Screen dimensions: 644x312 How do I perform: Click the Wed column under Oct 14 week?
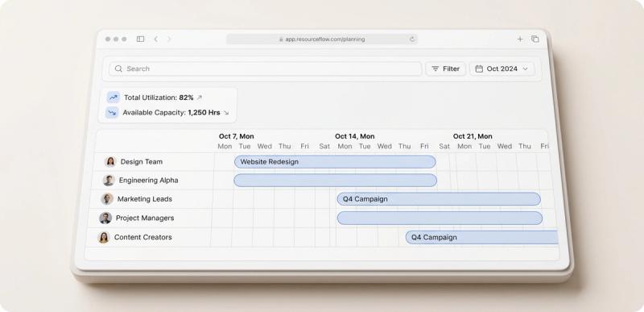pyautogui.click(x=385, y=147)
